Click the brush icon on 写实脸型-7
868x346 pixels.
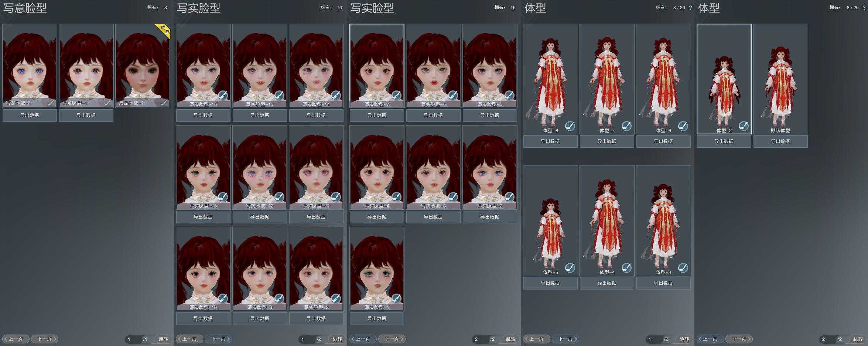[396, 95]
